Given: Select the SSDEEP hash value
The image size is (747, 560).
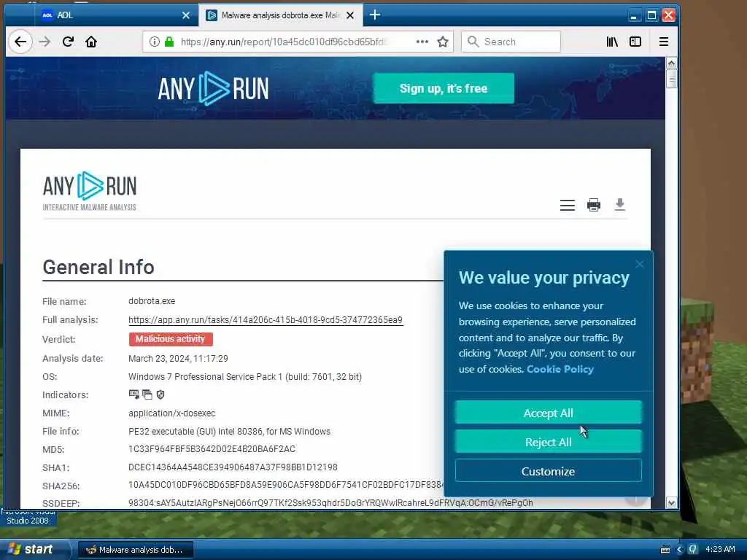Looking at the screenshot, I should point(330,503).
